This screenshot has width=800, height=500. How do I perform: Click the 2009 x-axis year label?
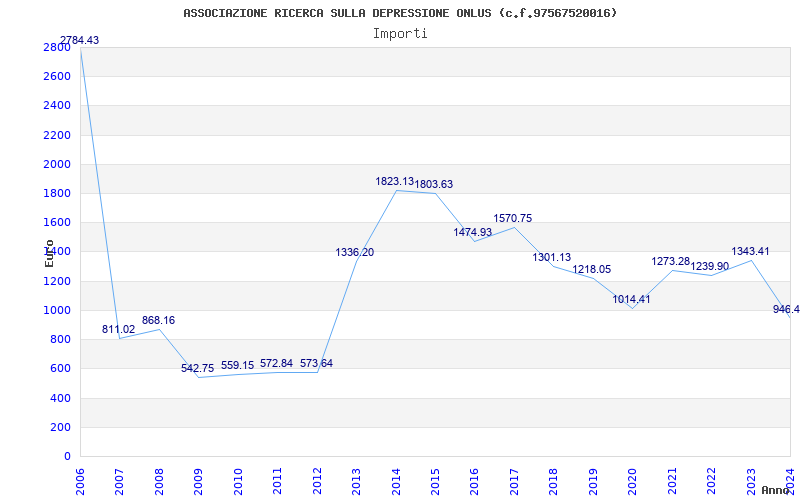point(198,481)
